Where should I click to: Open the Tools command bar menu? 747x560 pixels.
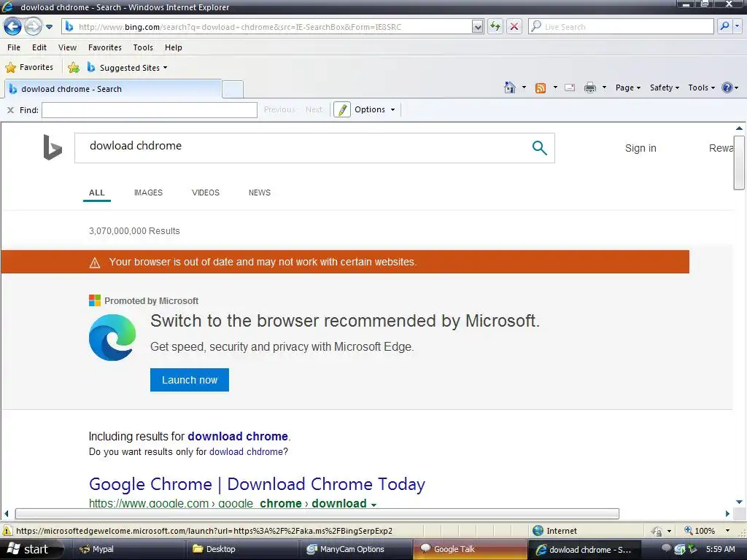pyautogui.click(x=701, y=87)
